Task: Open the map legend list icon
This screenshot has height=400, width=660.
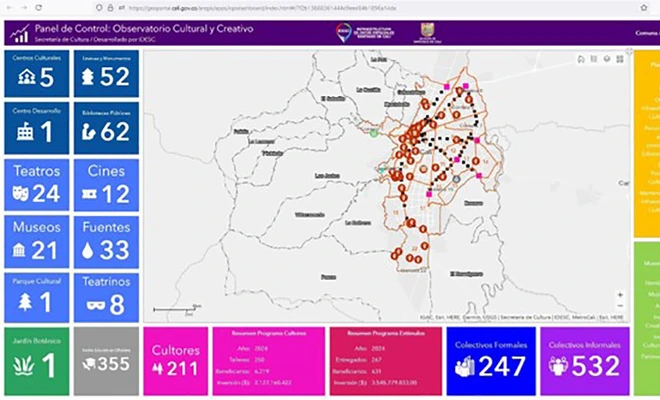Action: 594,59
